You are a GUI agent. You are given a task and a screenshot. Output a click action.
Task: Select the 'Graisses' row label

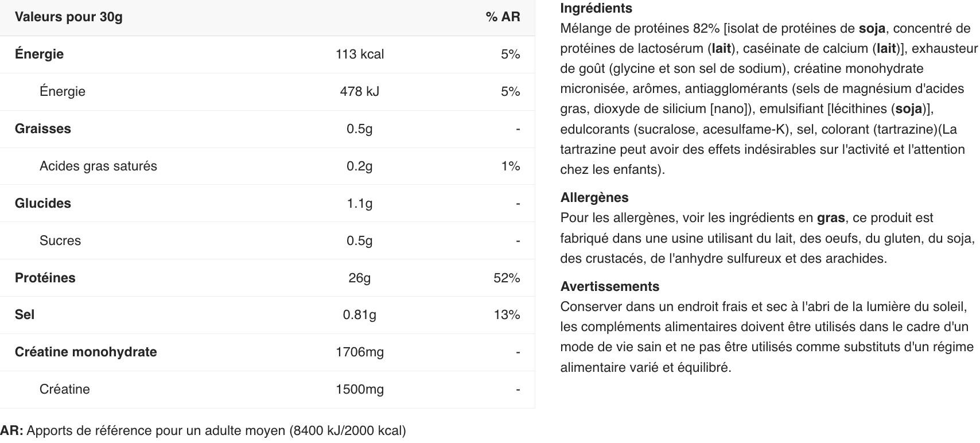click(x=43, y=129)
